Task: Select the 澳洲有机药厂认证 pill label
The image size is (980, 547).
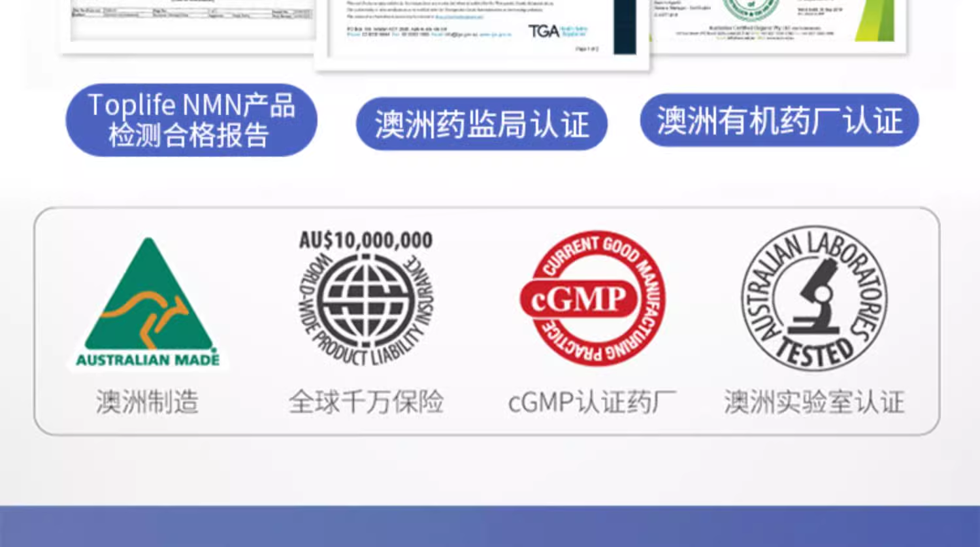Action: tap(779, 120)
